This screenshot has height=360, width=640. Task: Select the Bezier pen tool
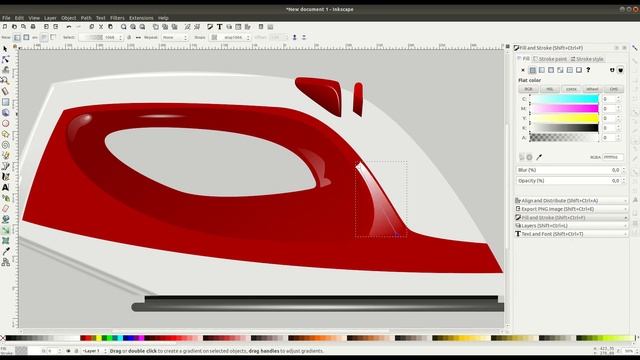(x=5, y=166)
